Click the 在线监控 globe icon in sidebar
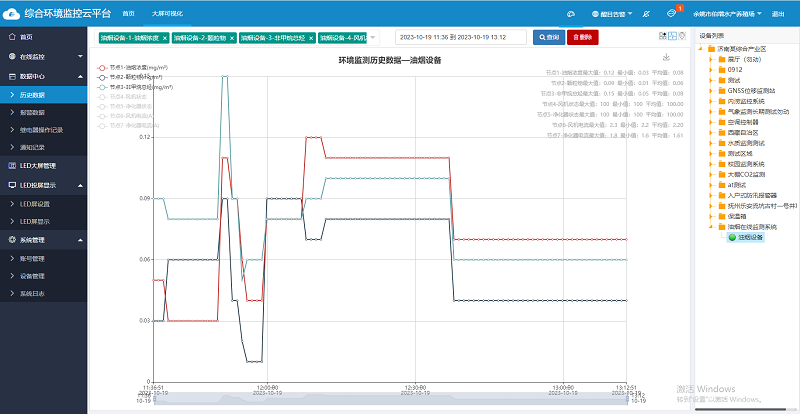 (12, 57)
